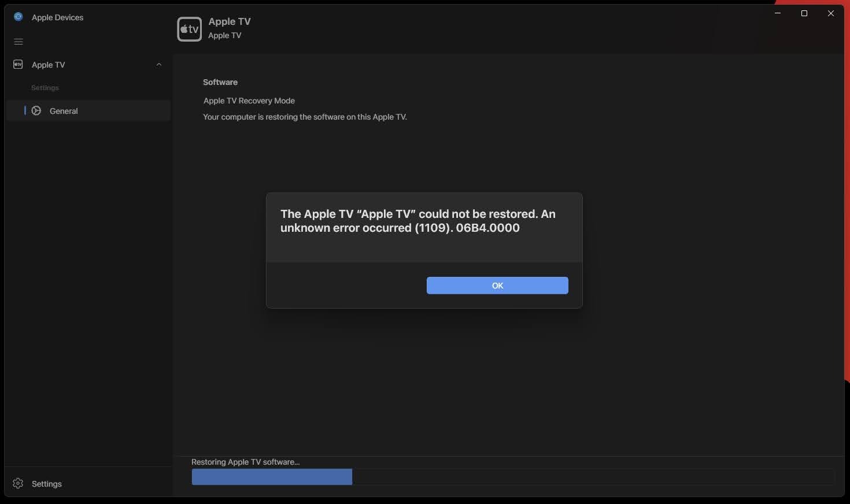The image size is (850, 504).
Task: Minimize the Apple Devices window
Action: 778,13
